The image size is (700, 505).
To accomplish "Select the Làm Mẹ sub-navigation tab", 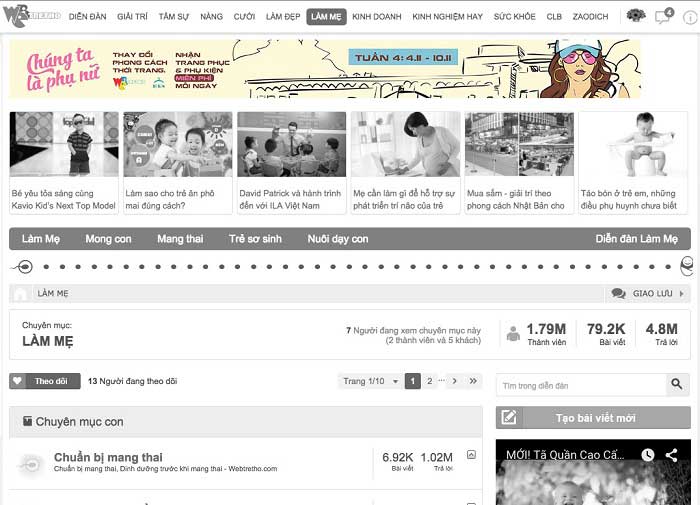I will (x=41, y=239).
